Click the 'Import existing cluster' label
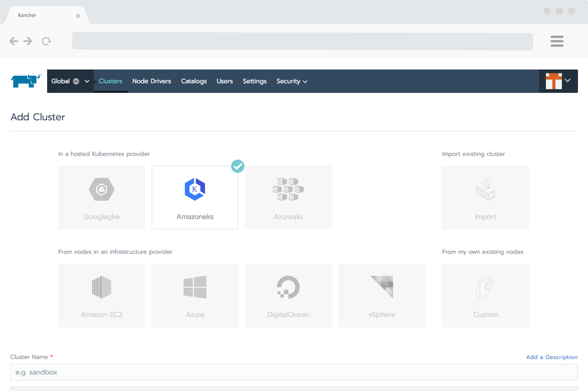 click(473, 154)
